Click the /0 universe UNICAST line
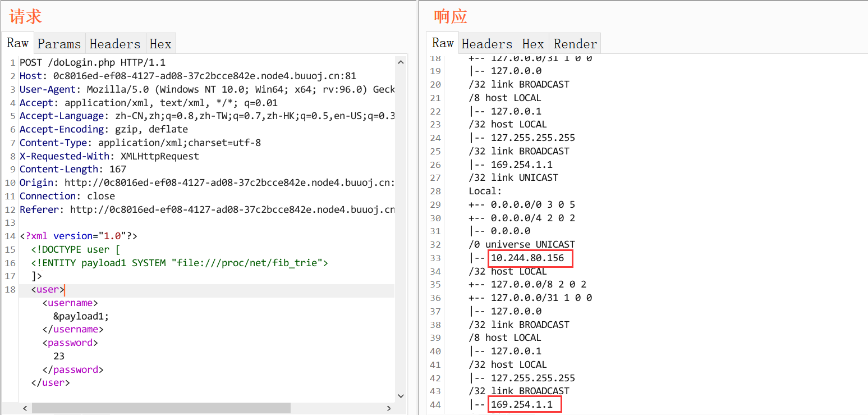The height and width of the screenshot is (415, 868). click(522, 244)
